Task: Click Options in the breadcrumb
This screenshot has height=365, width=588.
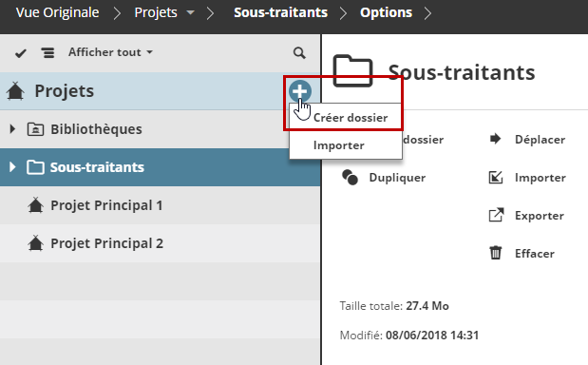Action: tap(386, 12)
